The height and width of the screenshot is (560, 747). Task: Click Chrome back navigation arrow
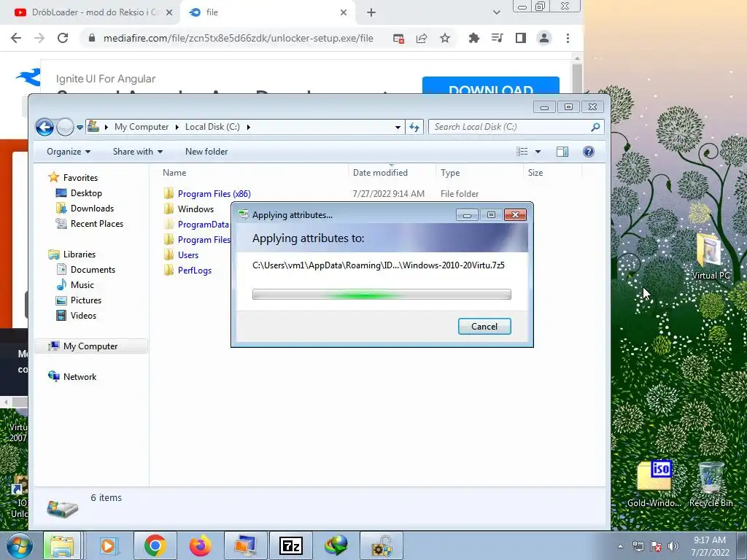16,38
